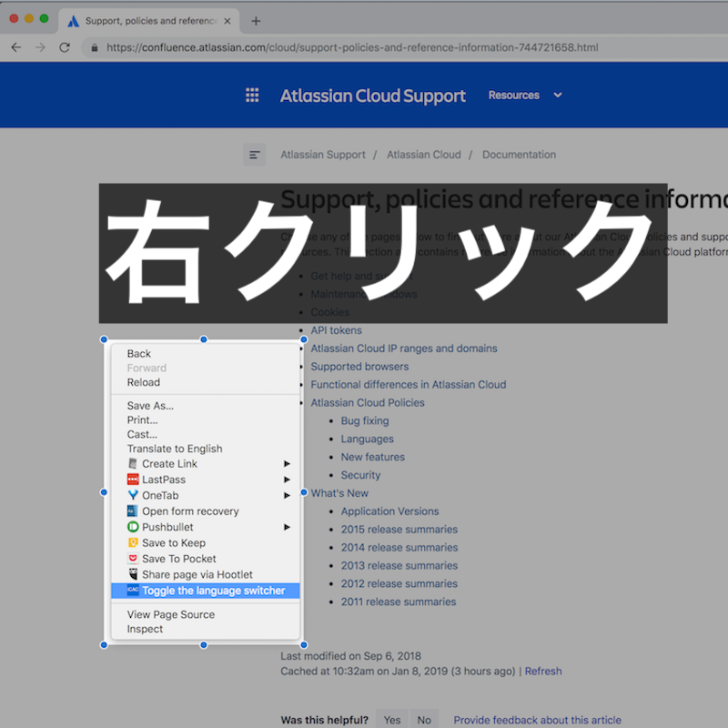This screenshot has height=728, width=728.
Task: Open Atlassian Cloud IP ranges and domains
Action: tap(404, 349)
